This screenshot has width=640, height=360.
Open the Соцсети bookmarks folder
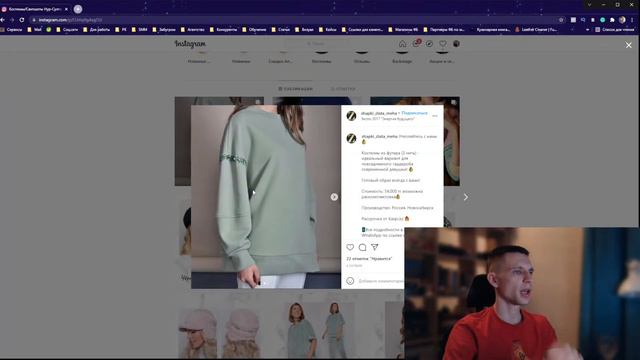[x=67, y=29]
